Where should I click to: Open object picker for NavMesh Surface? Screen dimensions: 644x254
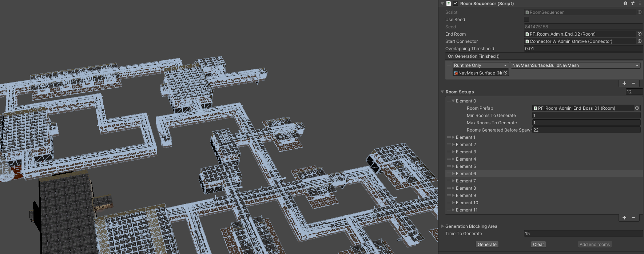[x=505, y=73]
